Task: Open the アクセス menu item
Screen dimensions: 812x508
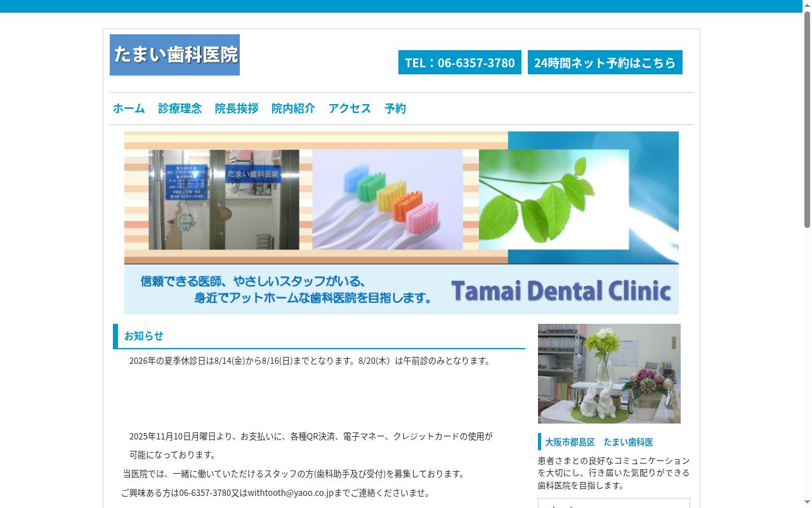Action: pos(350,109)
